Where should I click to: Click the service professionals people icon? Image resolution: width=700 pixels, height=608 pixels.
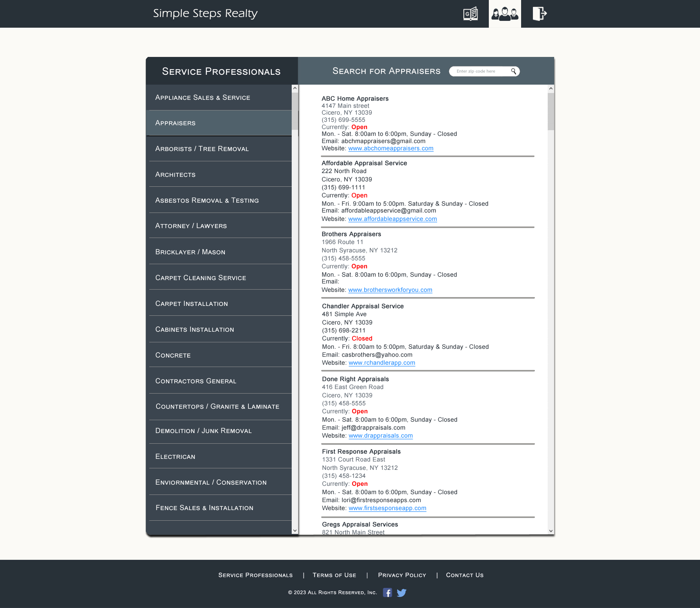[504, 14]
